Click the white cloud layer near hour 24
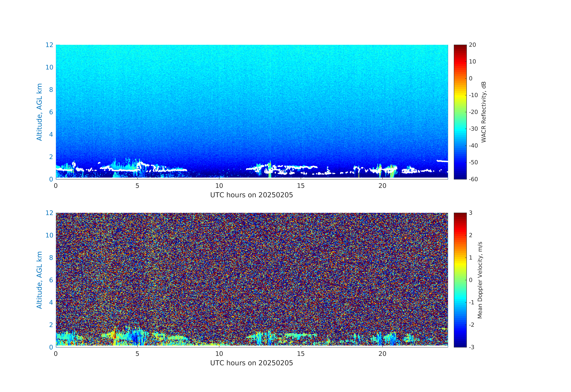This screenshot has width=571, height=392. pos(442,161)
